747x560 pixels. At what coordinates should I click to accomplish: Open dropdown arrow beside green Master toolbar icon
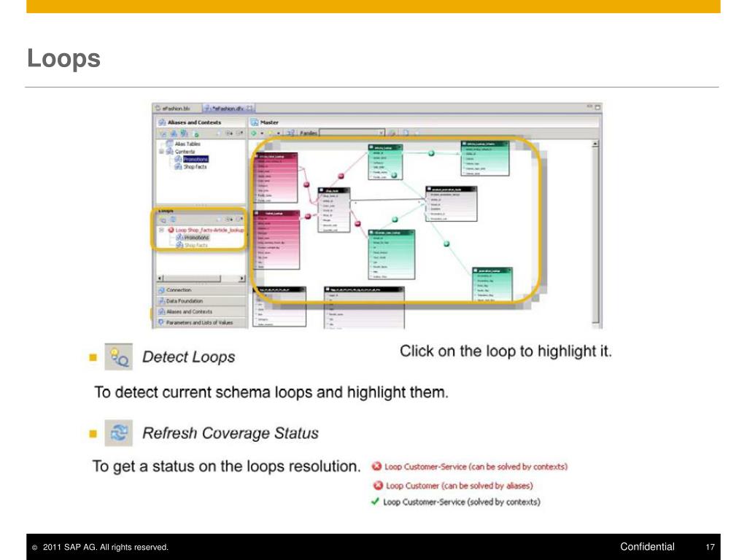pos(262,133)
